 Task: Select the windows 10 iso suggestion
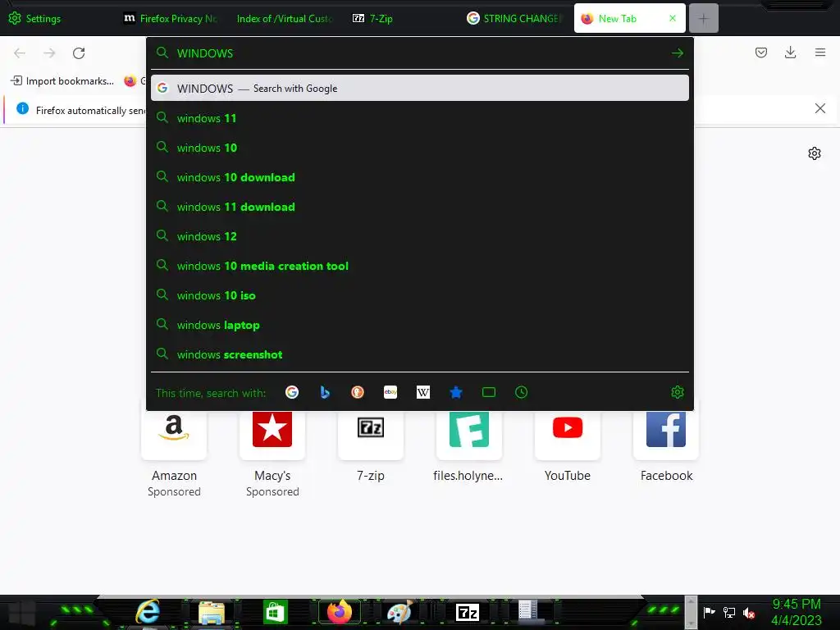420,295
